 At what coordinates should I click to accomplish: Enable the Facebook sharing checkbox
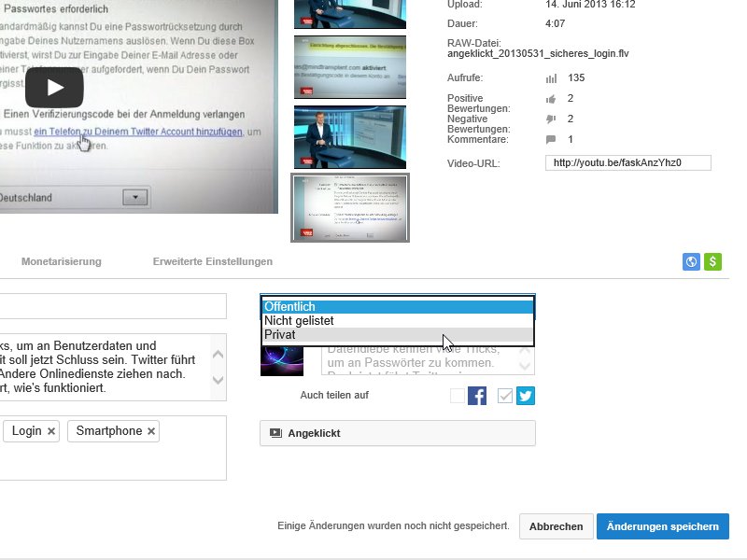coord(458,396)
